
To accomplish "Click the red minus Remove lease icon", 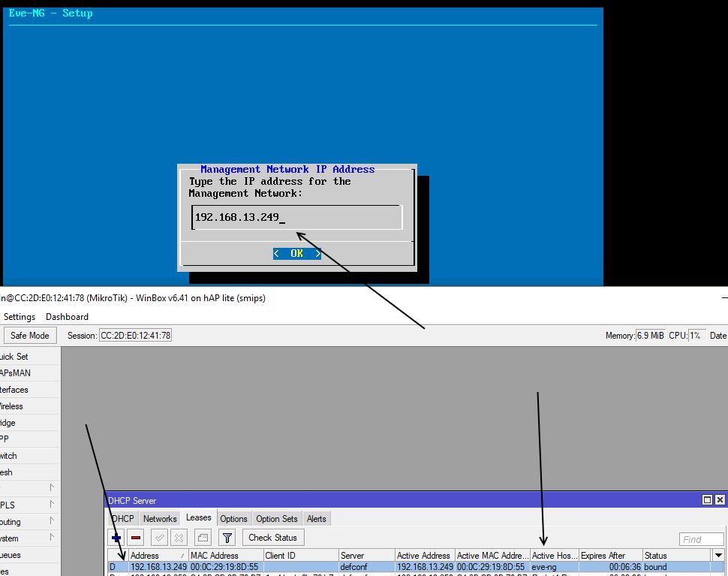I will [136, 538].
